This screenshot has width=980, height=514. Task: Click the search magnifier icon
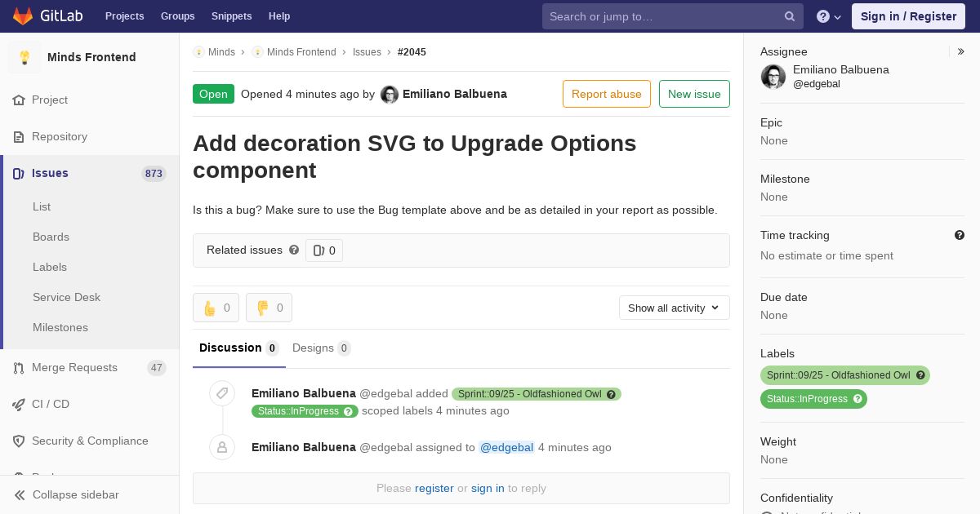point(790,16)
